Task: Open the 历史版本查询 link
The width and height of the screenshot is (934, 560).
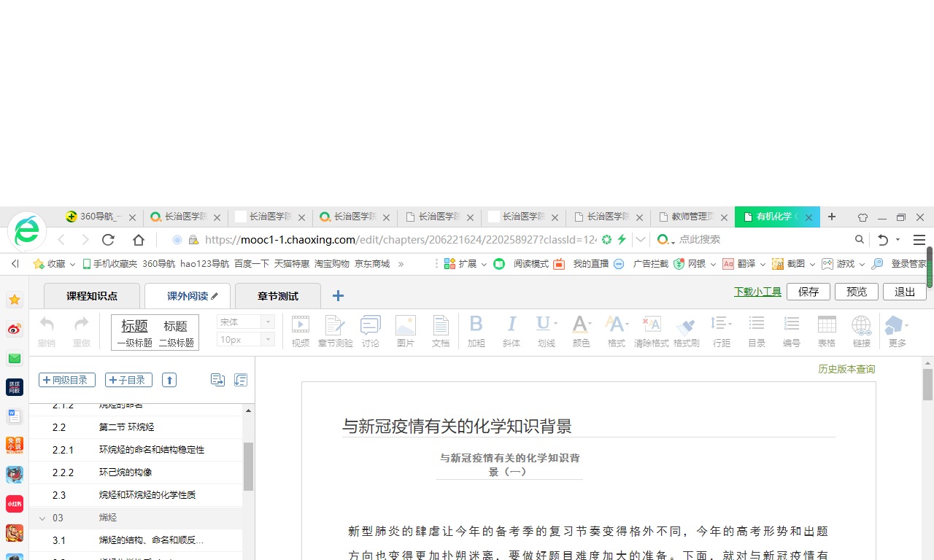Action: (x=846, y=369)
